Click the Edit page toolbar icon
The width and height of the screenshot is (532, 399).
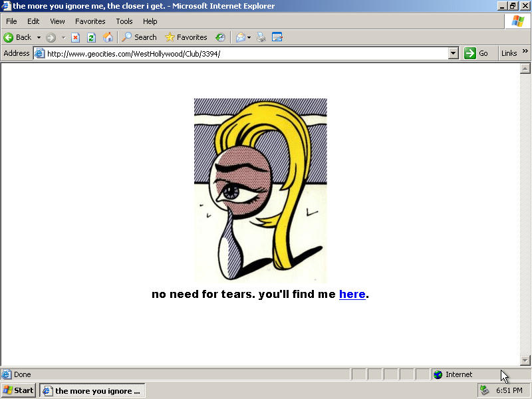coord(277,37)
